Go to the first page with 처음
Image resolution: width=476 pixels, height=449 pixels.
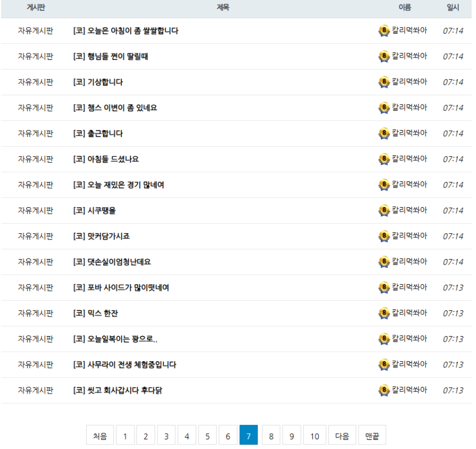100,436
